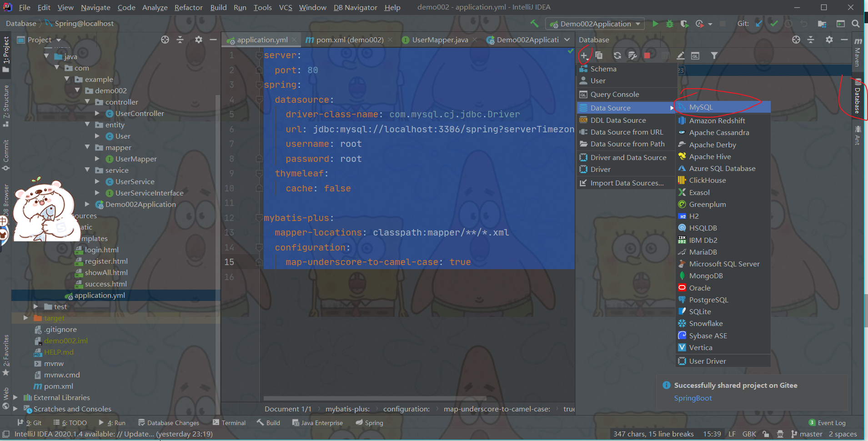Click the Git commit green checkmark
Image resolution: width=868 pixels, height=441 pixels.
coord(774,24)
